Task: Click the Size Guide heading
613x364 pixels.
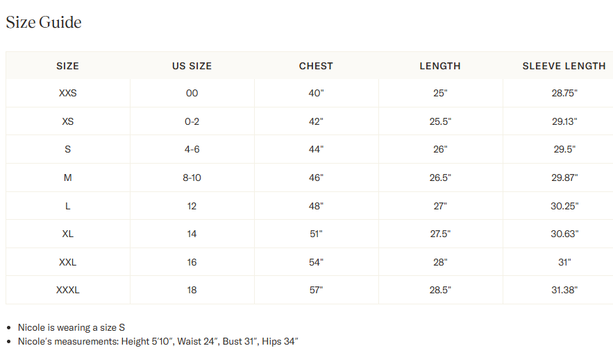Action: click(x=44, y=22)
